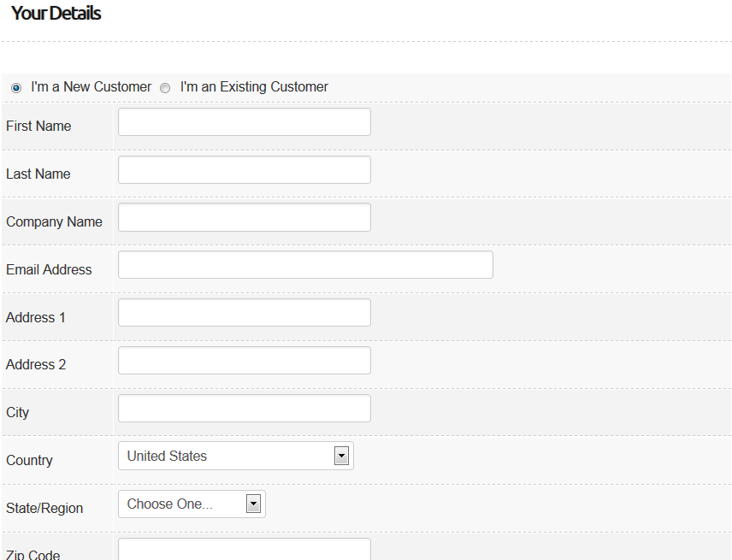Screen dimensions: 732x560
Task: Click the State/Region dropdown arrow button
Action: coord(253,504)
